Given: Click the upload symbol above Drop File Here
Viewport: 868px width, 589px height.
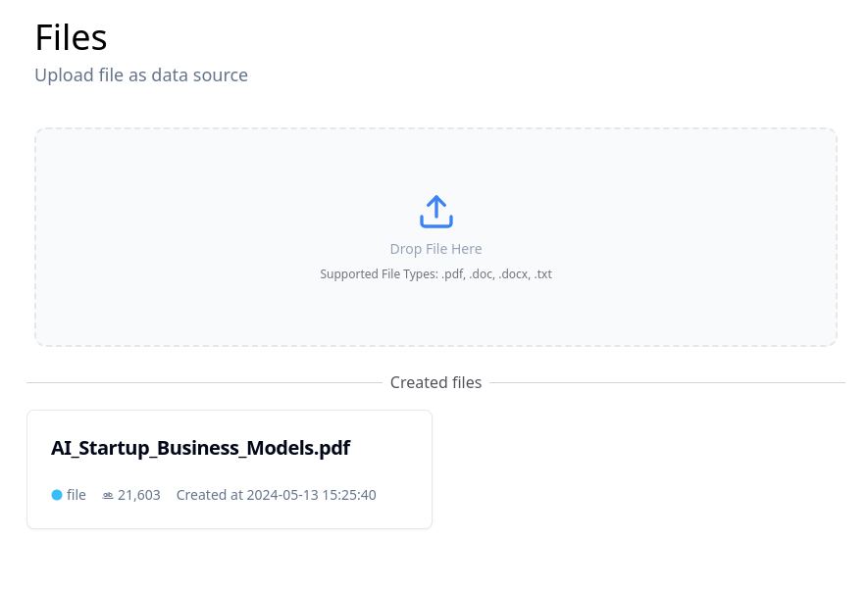Looking at the screenshot, I should [435, 212].
